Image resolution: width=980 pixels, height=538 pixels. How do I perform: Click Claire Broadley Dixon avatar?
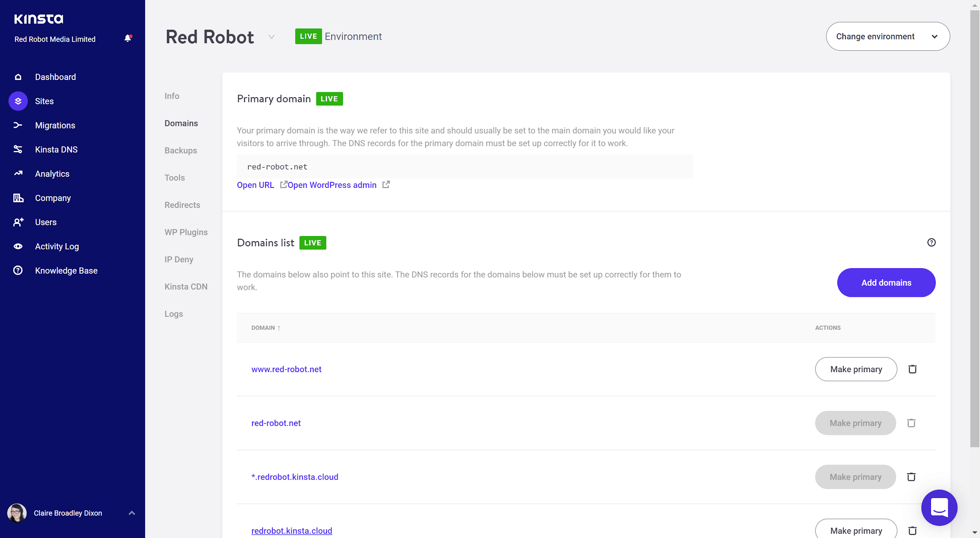tap(17, 513)
